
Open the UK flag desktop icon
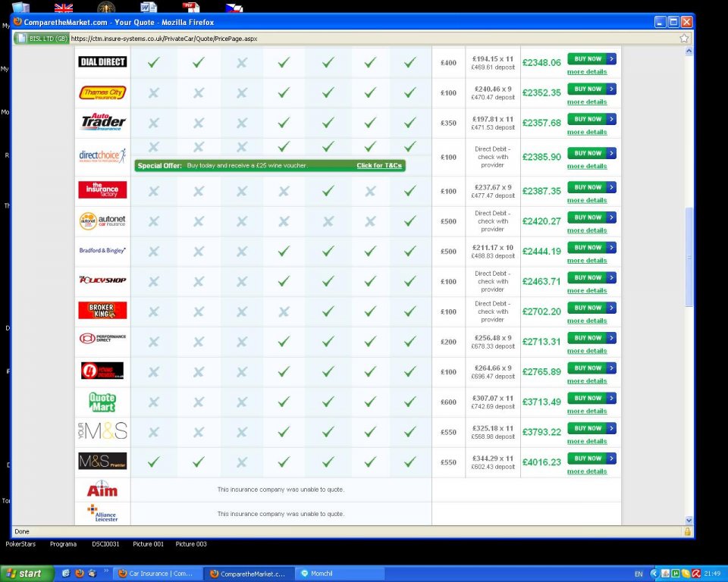(x=64, y=8)
